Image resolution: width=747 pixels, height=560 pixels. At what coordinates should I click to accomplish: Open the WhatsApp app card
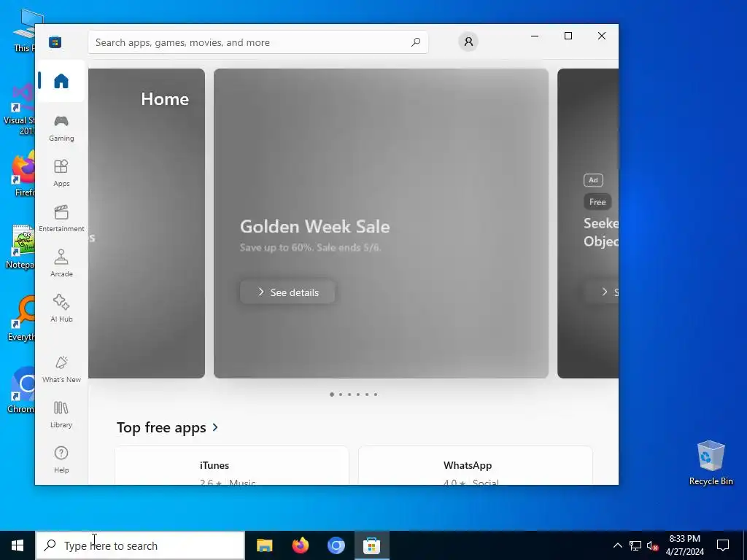coord(475,466)
